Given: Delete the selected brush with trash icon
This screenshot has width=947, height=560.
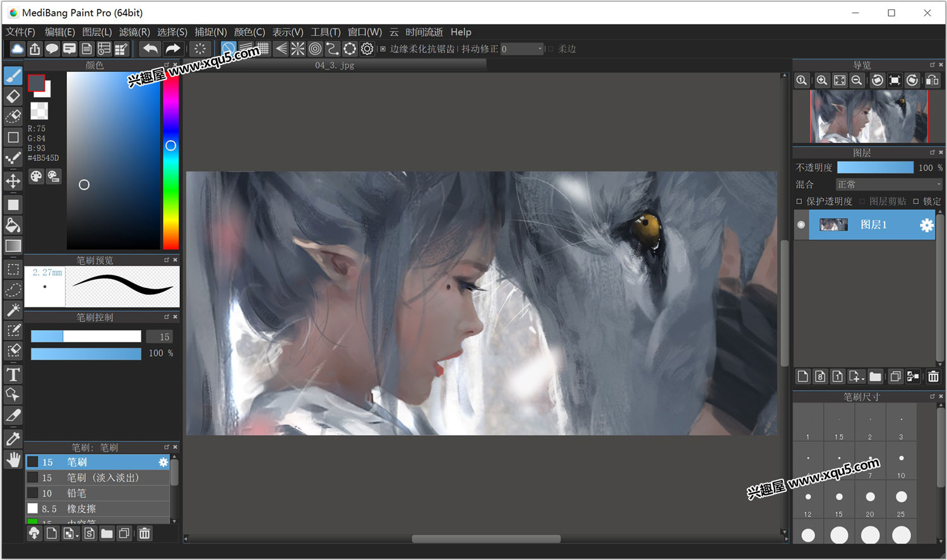Looking at the screenshot, I should coord(145,533).
